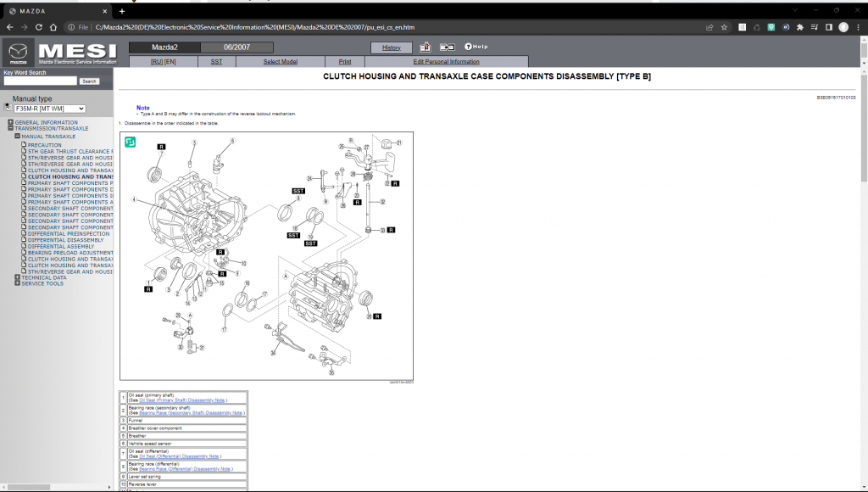The width and height of the screenshot is (868, 492).
Task: Switch to Edit Personal Information tab
Action: tap(446, 62)
